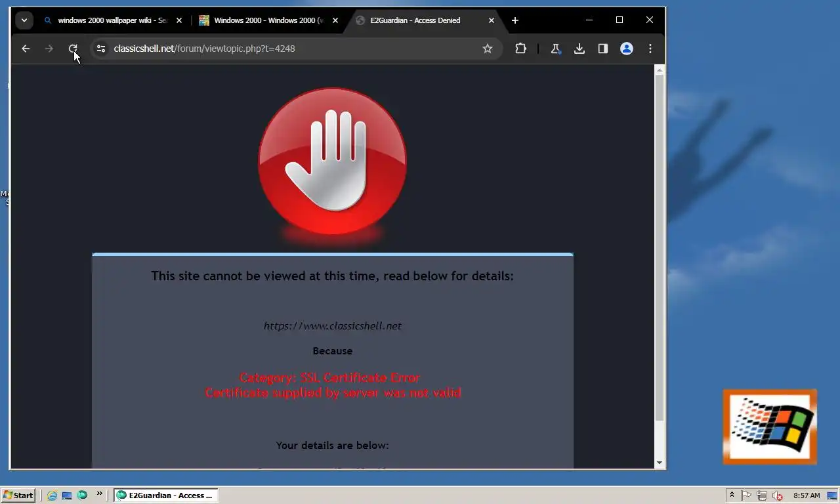The width and height of the screenshot is (840, 504).
Task: Click 'Category: SSL Certificate Error' text
Action: (x=329, y=377)
